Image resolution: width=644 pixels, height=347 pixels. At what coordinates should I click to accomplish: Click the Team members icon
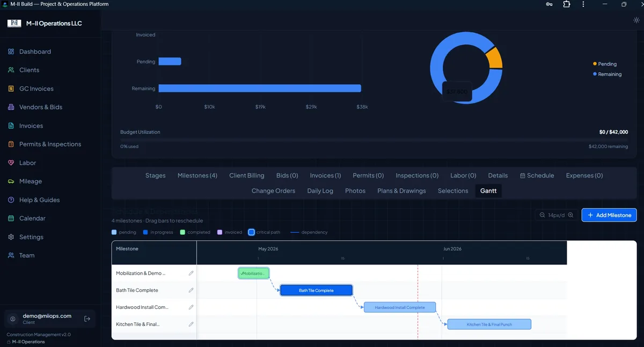pos(11,255)
